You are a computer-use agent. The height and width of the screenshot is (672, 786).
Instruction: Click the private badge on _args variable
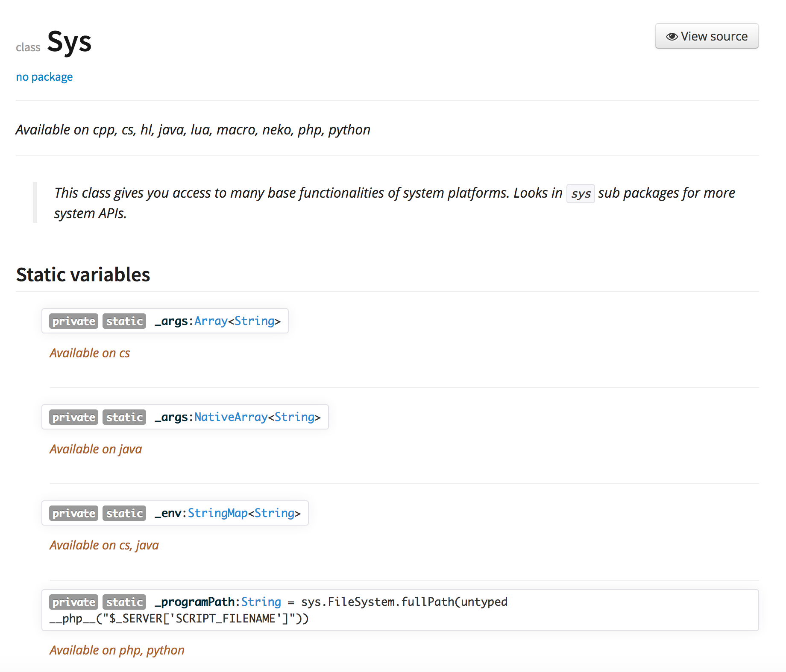(73, 321)
